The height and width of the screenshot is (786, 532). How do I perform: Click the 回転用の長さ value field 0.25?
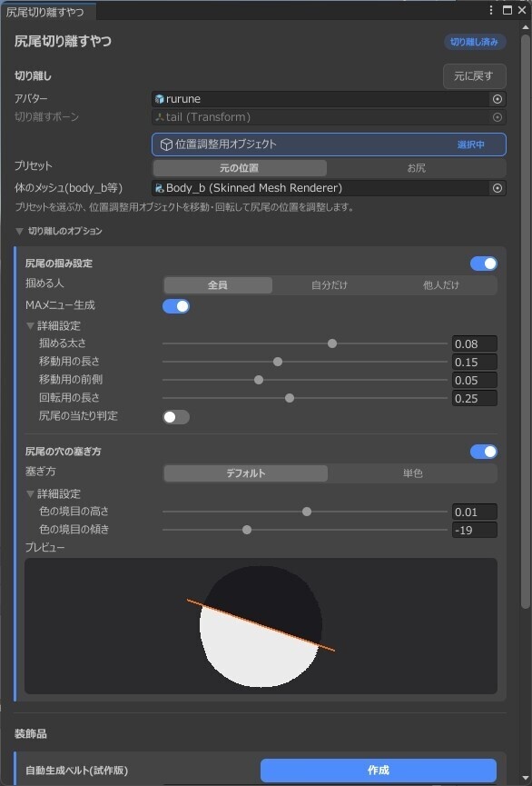(475, 399)
